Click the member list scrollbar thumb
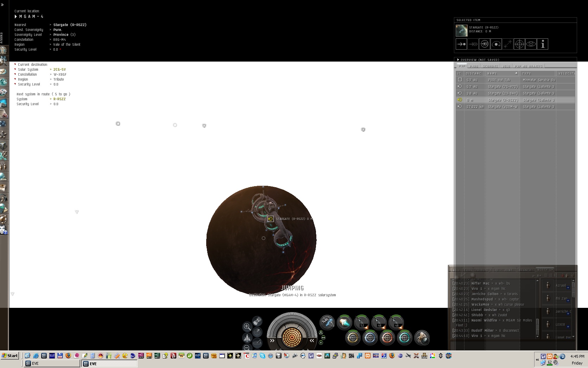This screenshot has height=368, width=588. (x=574, y=289)
